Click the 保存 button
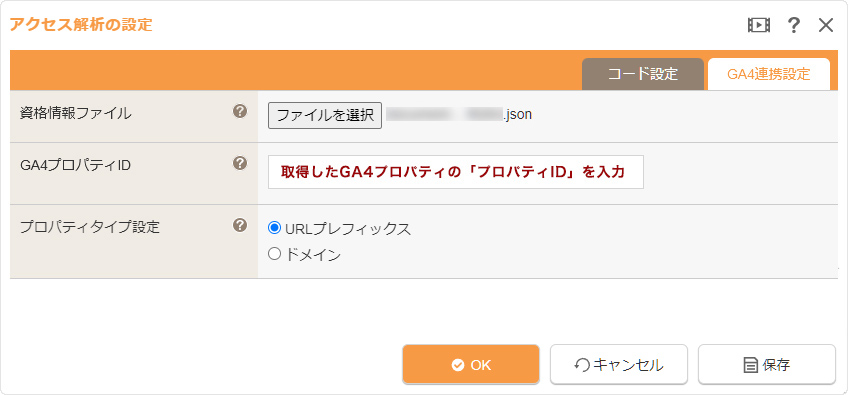Screen dimensions: 848x395 click(767, 365)
